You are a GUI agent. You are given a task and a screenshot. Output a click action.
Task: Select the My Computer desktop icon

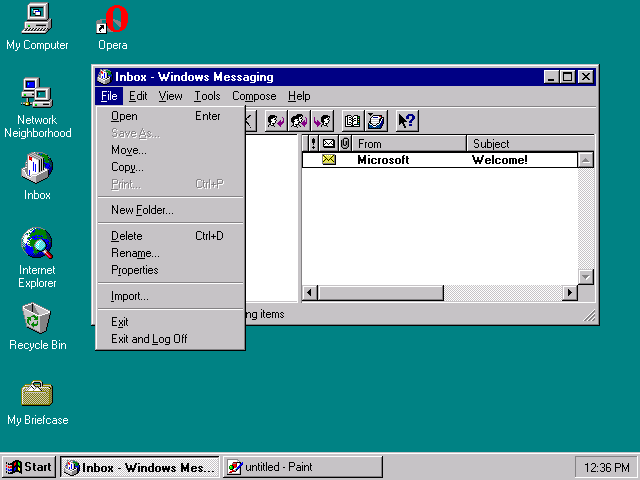tap(37, 27)
